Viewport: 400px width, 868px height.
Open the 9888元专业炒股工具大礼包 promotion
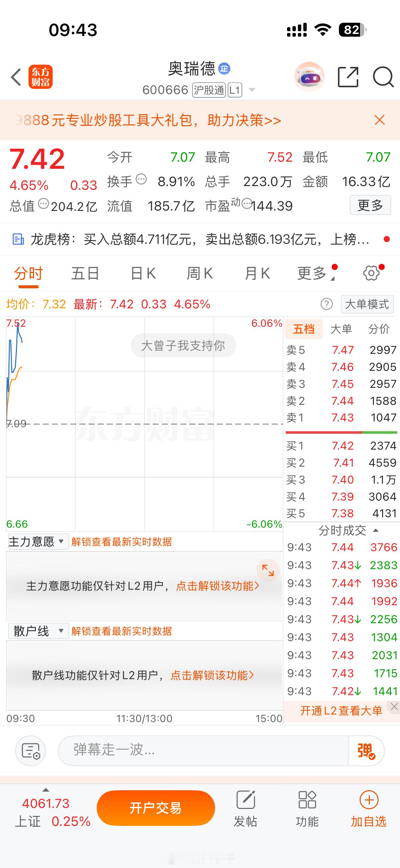[x=149, y=120]
